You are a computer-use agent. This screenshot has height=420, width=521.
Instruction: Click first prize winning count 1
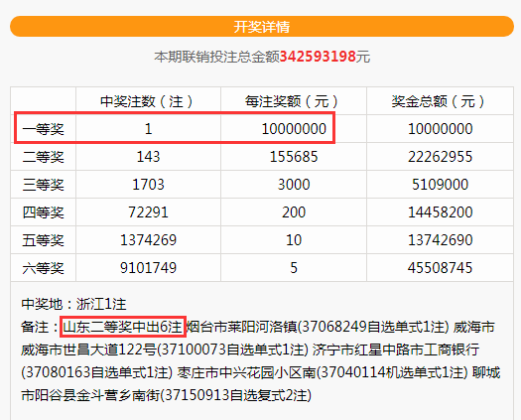tap(148, 129)
